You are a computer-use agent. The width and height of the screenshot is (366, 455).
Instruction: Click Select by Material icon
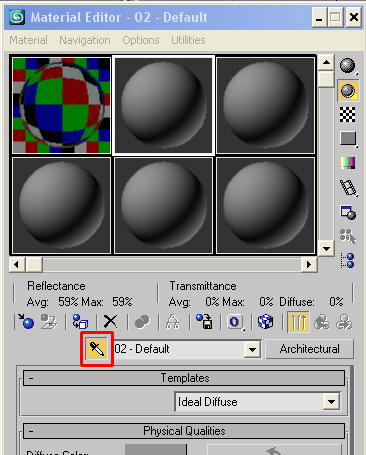(348, 236)
